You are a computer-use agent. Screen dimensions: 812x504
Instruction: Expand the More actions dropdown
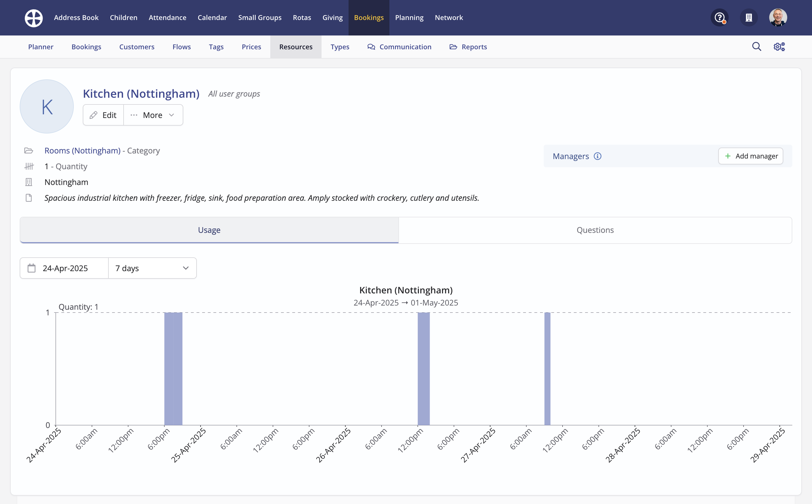(x=153, y=115)
